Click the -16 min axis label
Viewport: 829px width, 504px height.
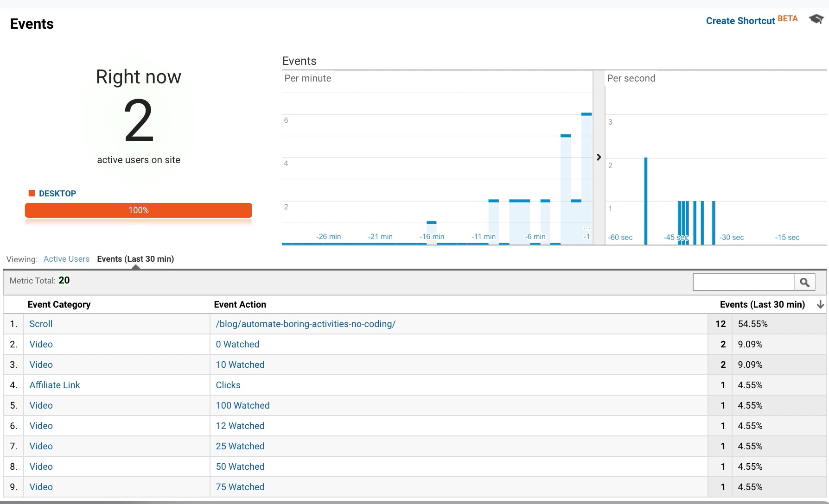(432, 237)
